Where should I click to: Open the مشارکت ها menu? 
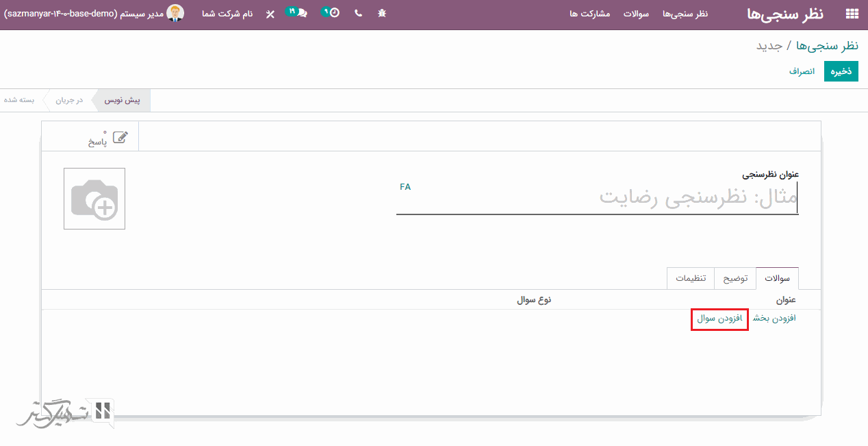click(x=590, y=14)
